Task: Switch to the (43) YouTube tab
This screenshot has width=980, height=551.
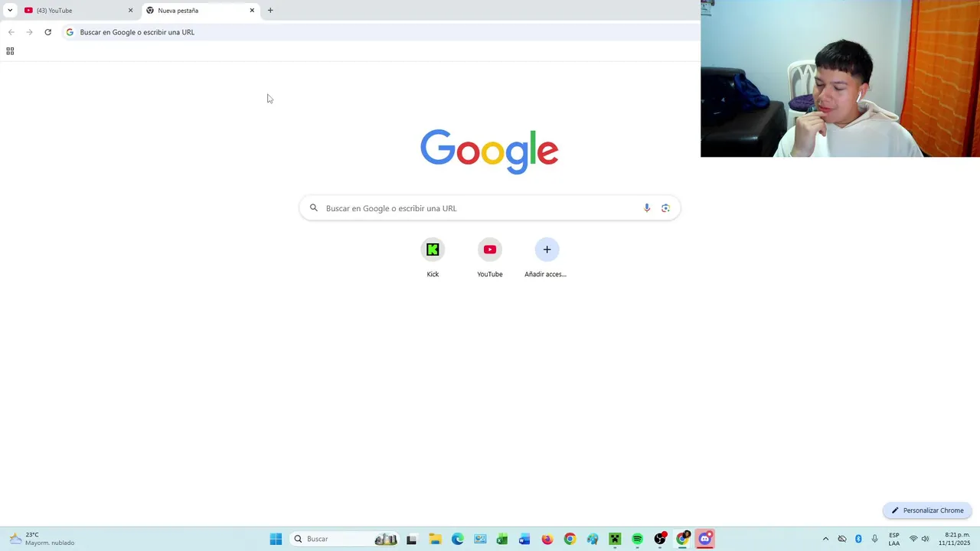Action: pyautogui.click(x=79, y=11)
